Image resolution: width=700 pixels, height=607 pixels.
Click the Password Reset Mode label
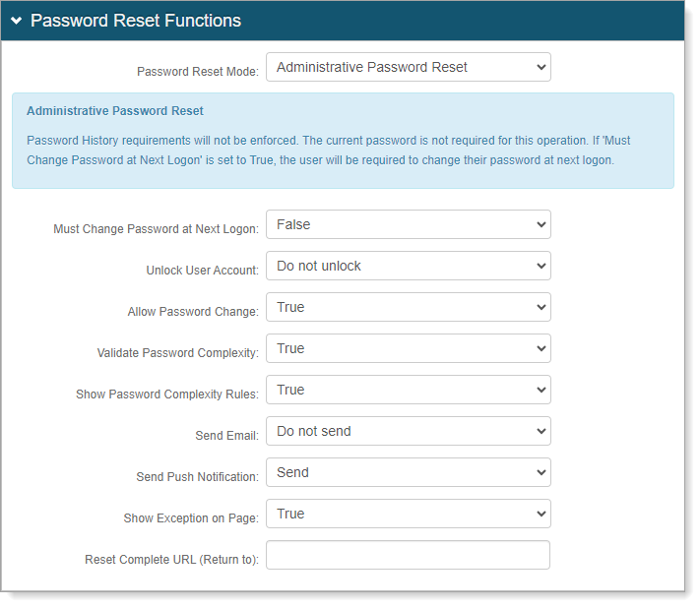point(198,72)
